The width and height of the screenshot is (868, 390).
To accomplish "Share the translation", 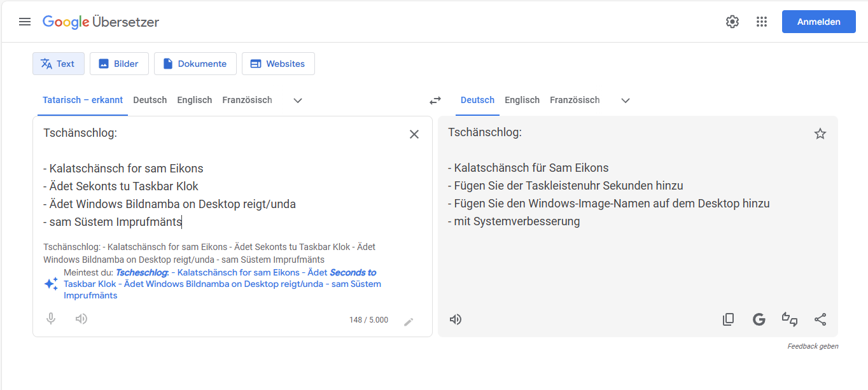I will point(820,319).
